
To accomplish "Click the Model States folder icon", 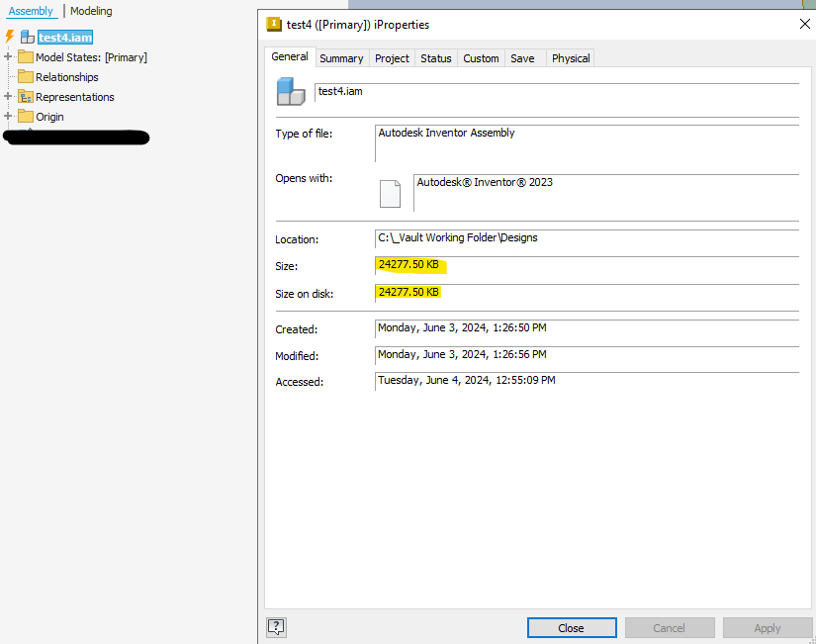I will (x=27, y=57).
